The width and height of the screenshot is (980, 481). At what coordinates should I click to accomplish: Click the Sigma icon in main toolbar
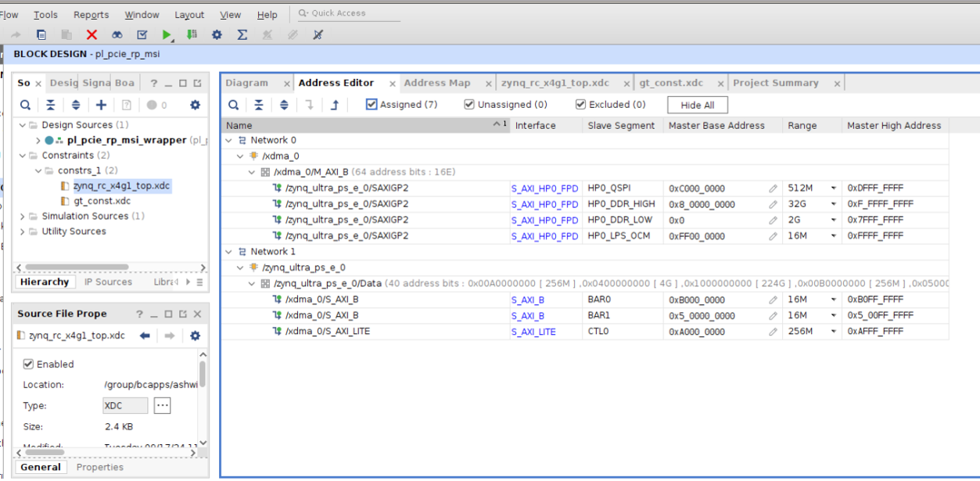242,34
